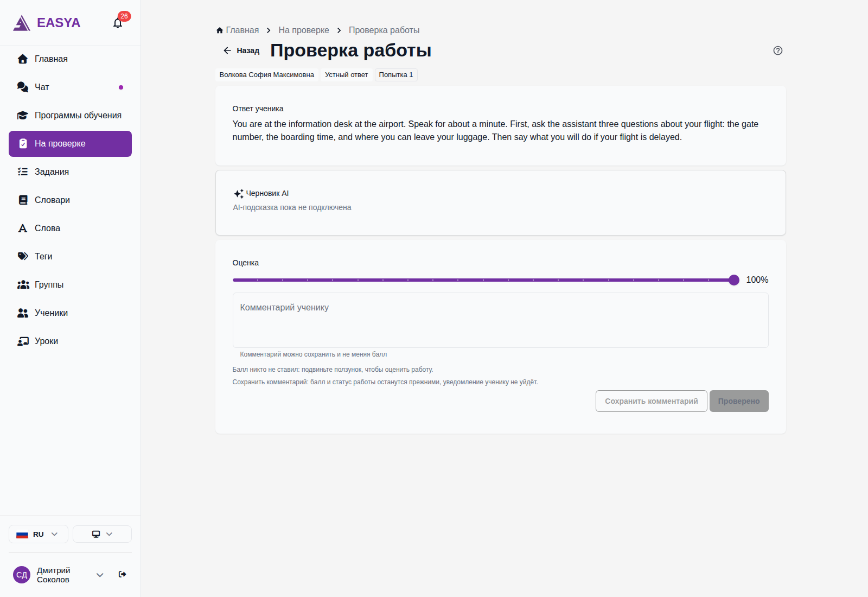Open Уроки section
868x597 pixels.
click(x=70, y=341)
